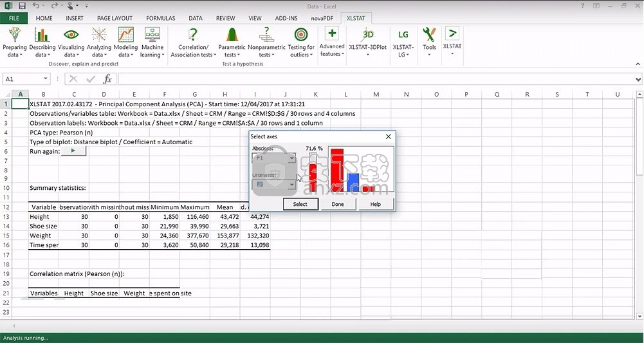Screen dimensions: 644x343
Task: Open Excel Help question mark
Action: click(582, 6)
